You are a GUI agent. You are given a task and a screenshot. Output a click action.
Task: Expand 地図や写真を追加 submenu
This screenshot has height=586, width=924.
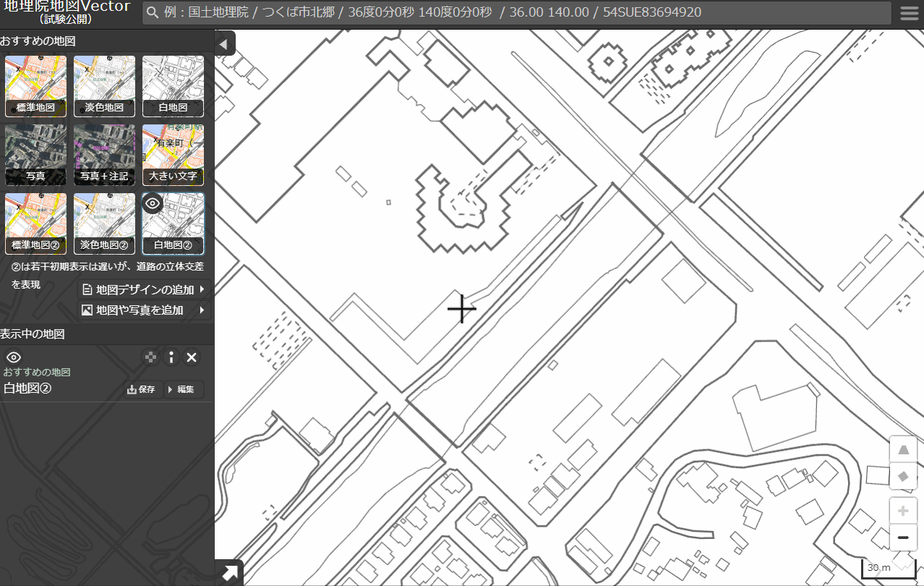pyautogui.click(x=145, y=310)
